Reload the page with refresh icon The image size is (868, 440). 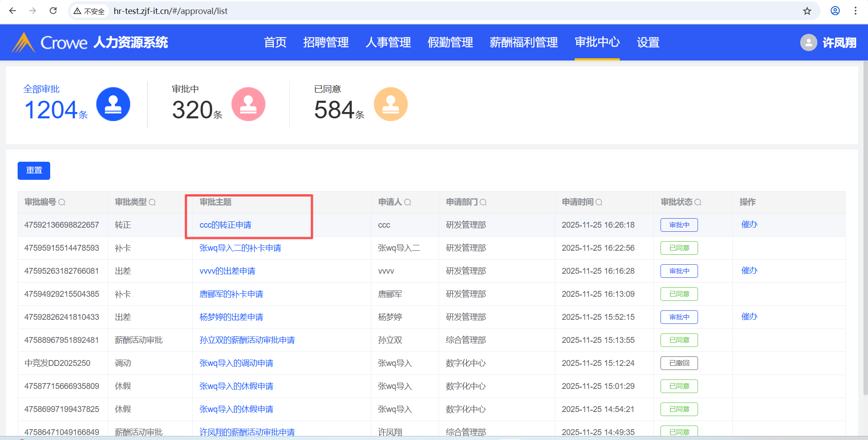tap(53, 11)
